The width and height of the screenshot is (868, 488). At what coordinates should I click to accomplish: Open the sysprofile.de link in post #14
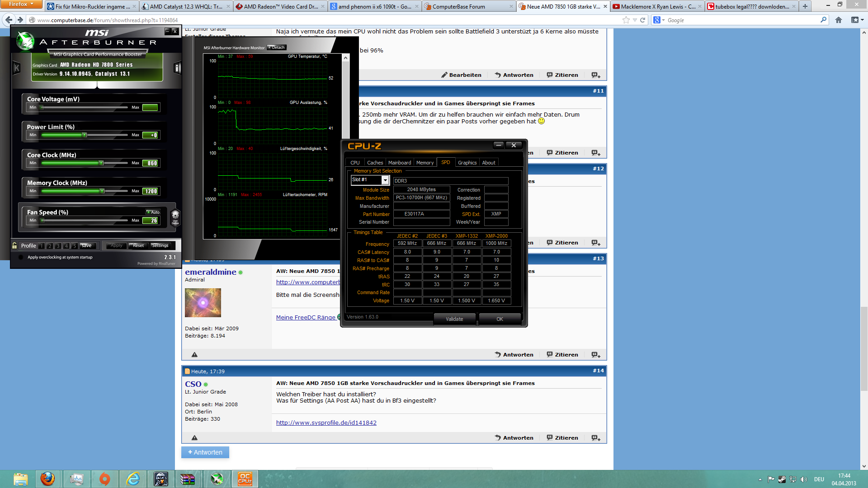326,423
